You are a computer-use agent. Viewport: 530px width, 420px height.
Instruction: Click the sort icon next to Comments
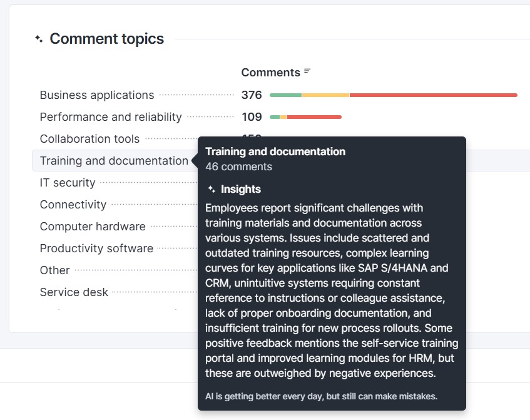coord(307,72)
